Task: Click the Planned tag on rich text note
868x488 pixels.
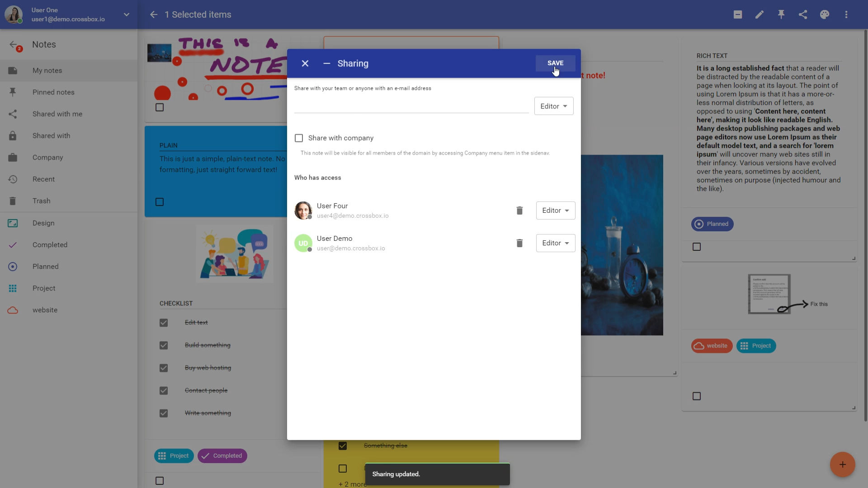Action: coord(712,224)
